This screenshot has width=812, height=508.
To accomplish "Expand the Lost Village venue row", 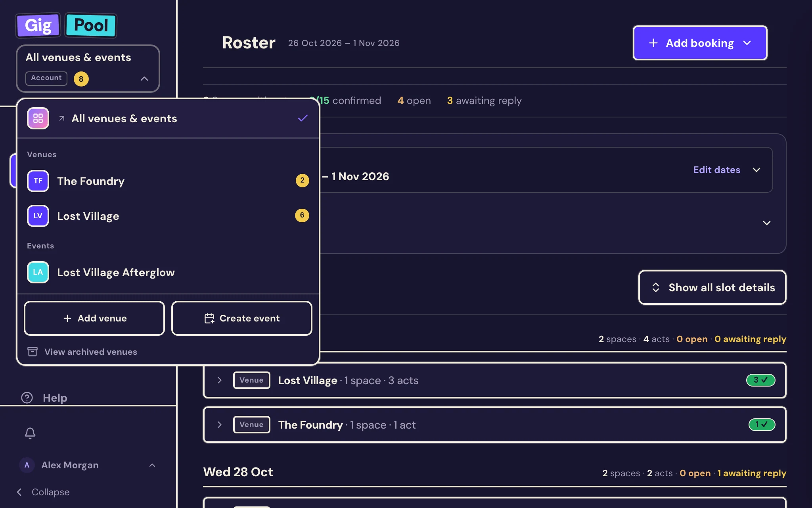I will [x=220, y=380].
